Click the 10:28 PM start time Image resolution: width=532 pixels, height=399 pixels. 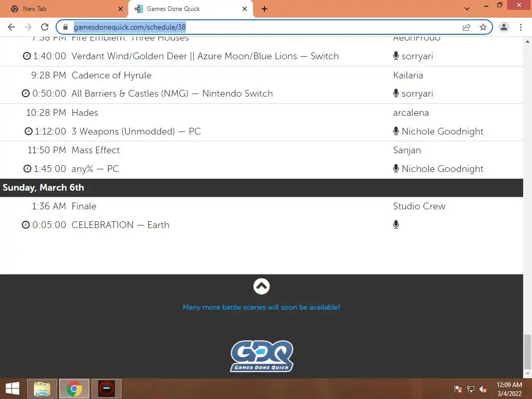click(46, 113)
